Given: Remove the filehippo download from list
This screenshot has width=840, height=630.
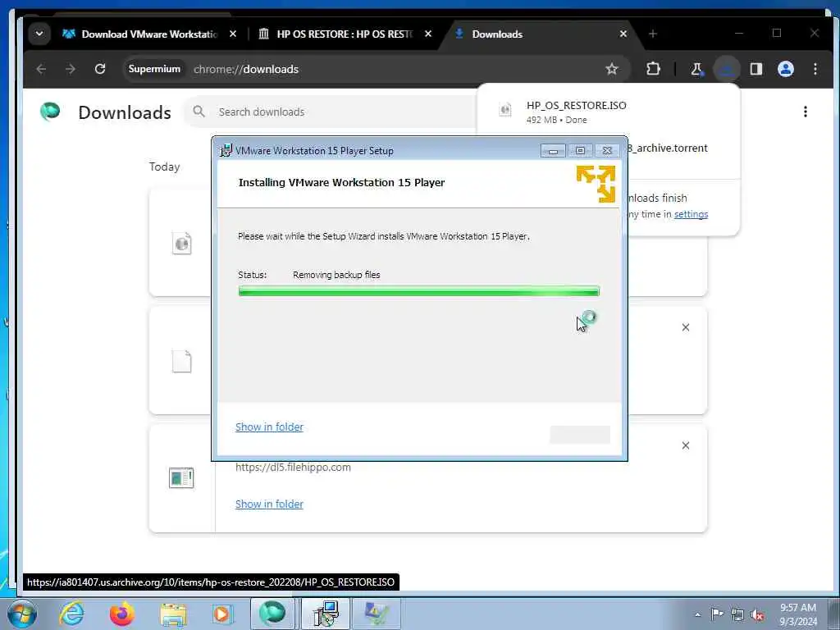Looking at the screenshot, I should point(686,445).
